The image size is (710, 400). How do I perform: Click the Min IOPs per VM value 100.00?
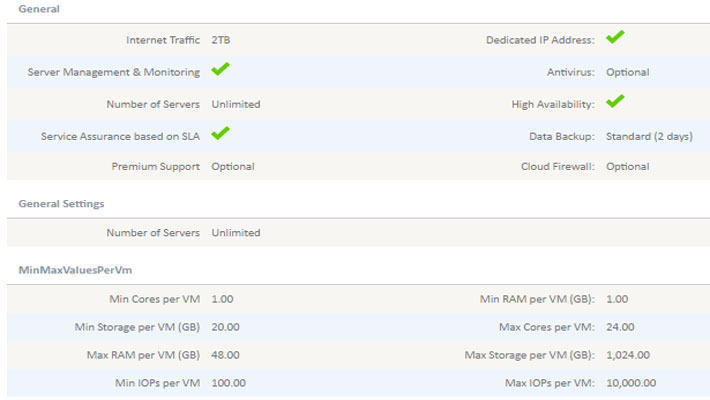(x=229, y=383)
